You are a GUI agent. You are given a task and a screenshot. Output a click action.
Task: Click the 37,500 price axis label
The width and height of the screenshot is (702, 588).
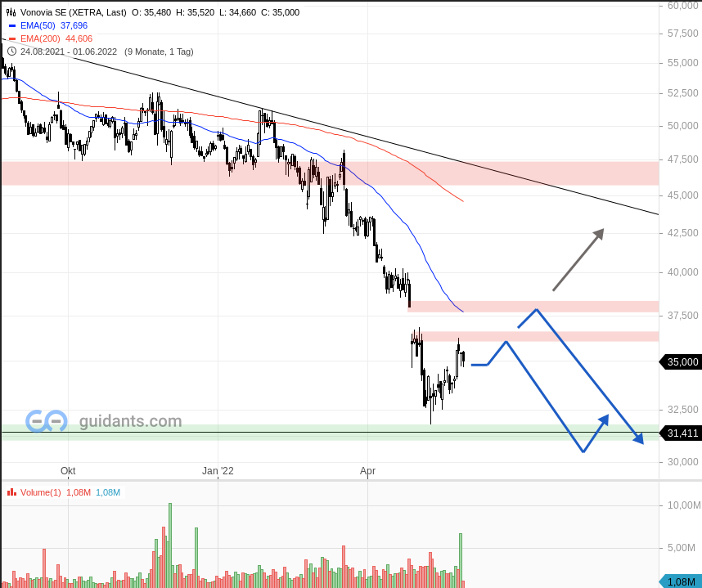(682, 316)
